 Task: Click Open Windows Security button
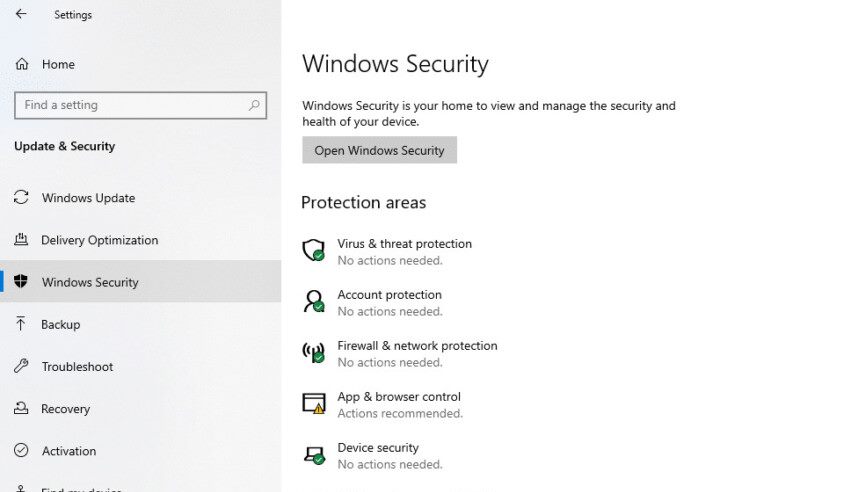click(x=379, y=150)
